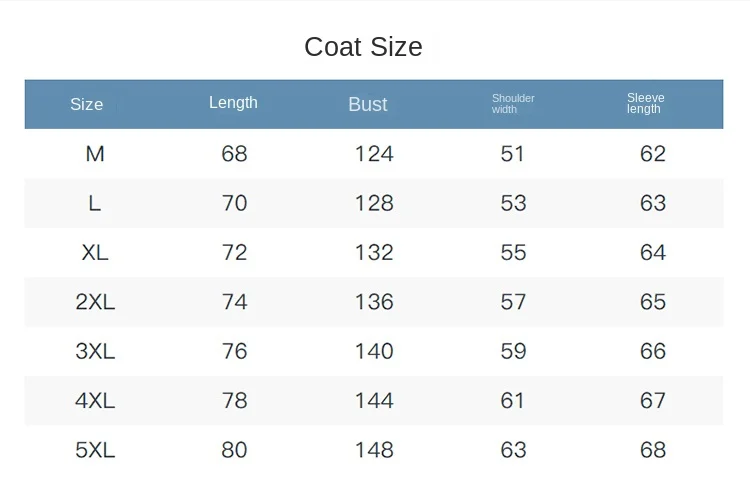Select the Size column header
This screenshot has width=750, height=486.
click(x=87, y=104)
